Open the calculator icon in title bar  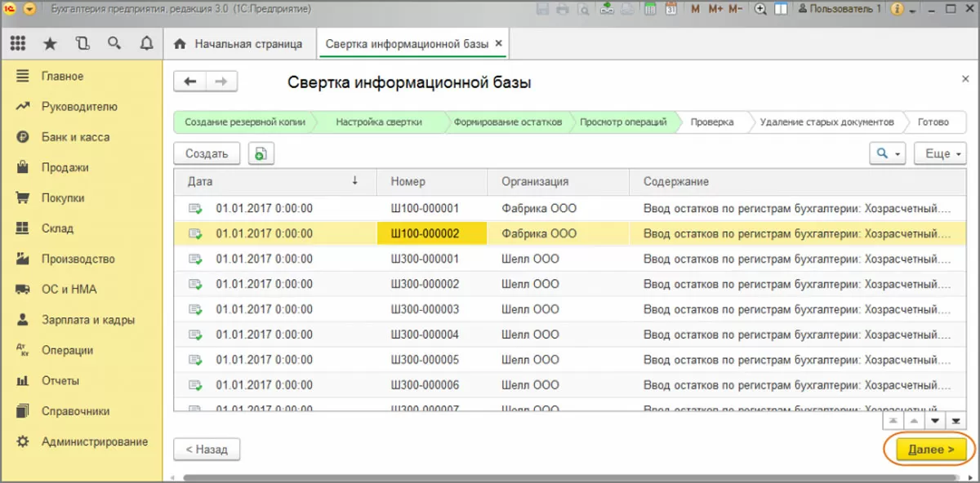[x=651, y=9]
